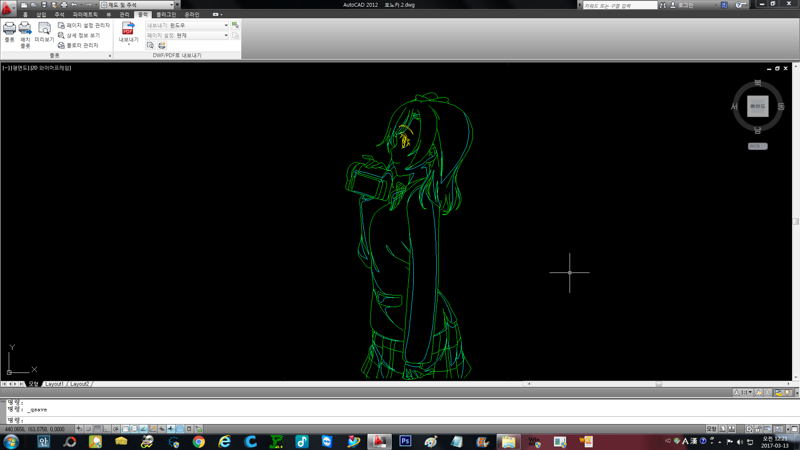
Task: Click viewport [-] controls label
Action: 6,67
